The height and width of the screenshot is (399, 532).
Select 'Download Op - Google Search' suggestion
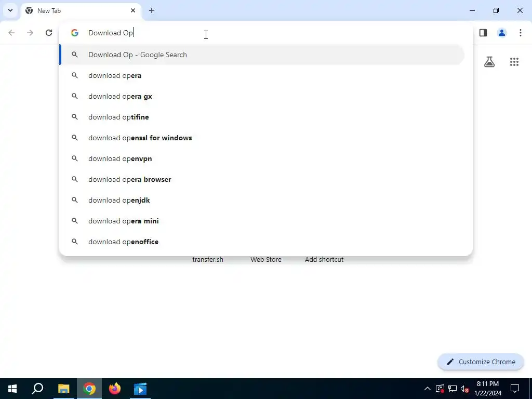(262, 55)
